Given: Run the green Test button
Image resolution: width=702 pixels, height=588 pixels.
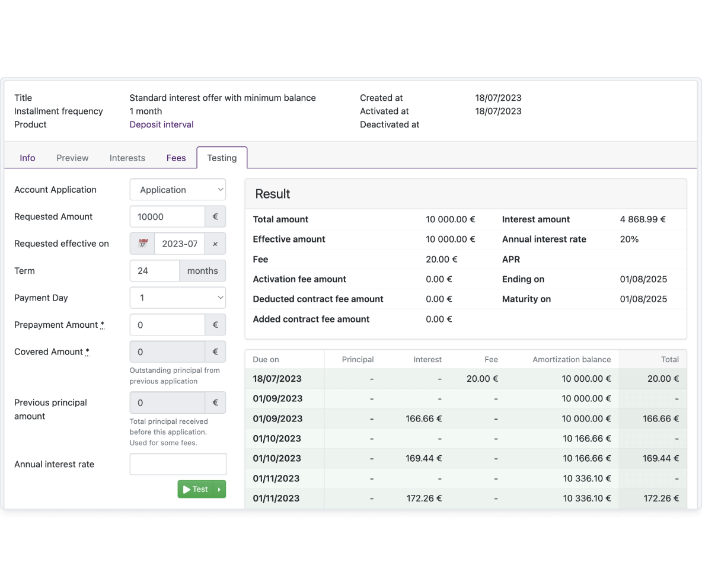Looking at the screenshot, I should pos(196,489).
